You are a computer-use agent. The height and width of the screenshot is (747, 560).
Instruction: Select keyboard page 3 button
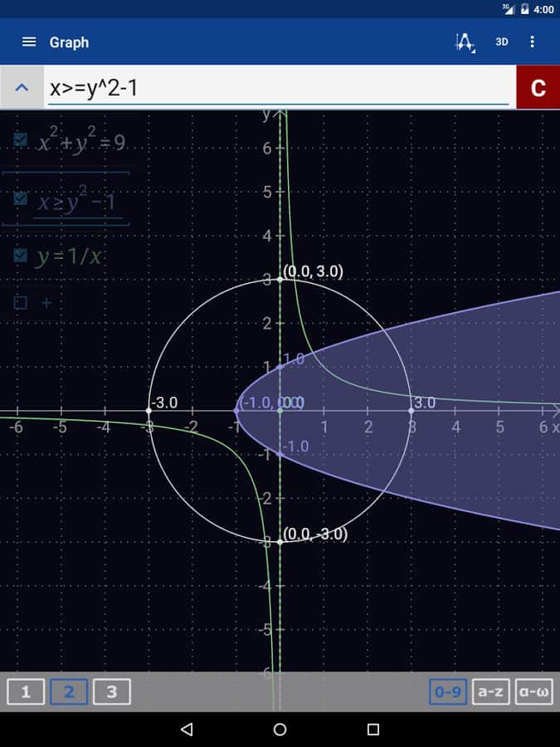[111, 691]
